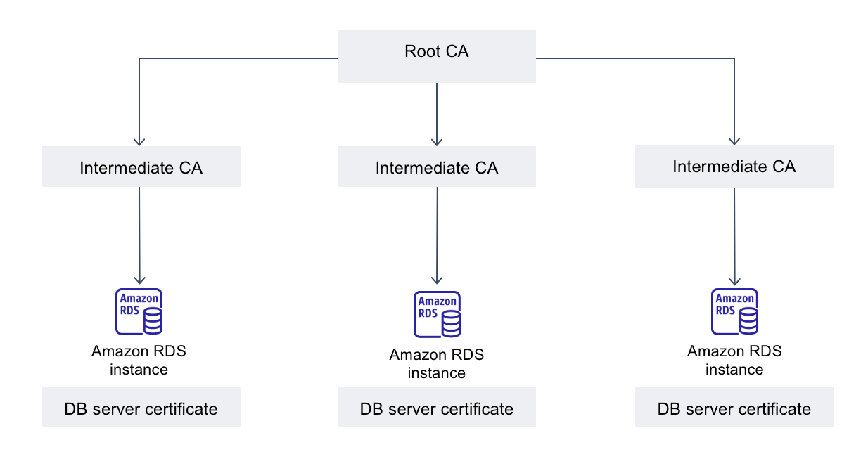Select the left Intermediate CA box
This screenshot has height=454, width=868.
point(141,167)
